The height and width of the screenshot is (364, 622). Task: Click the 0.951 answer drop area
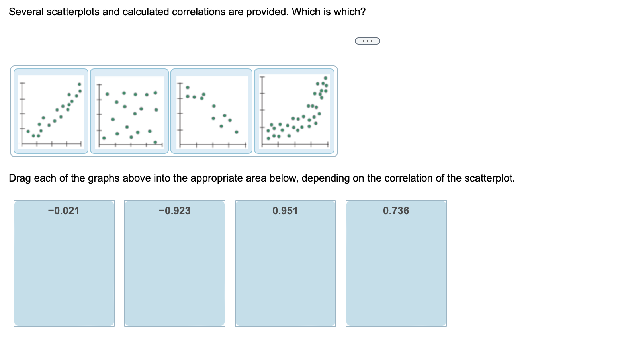[285, 263]
